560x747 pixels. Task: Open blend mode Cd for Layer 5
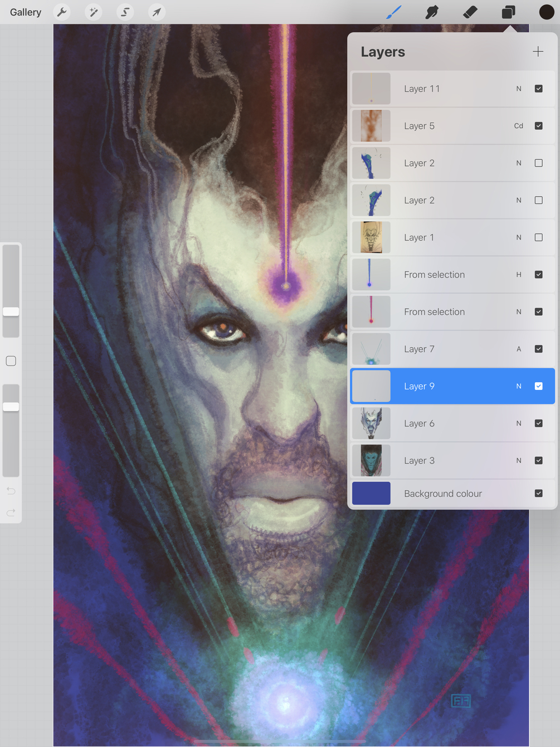click(519, 126)
